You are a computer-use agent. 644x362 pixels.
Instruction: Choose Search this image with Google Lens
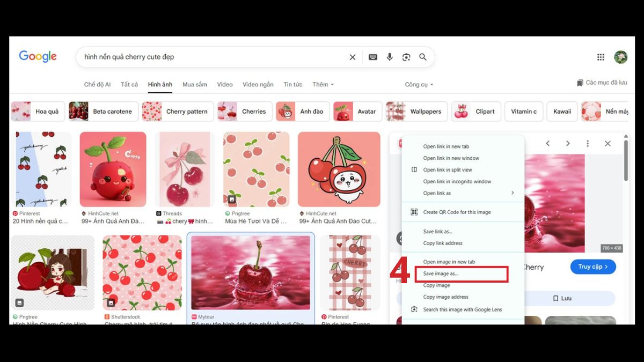(x=463, y=309)
